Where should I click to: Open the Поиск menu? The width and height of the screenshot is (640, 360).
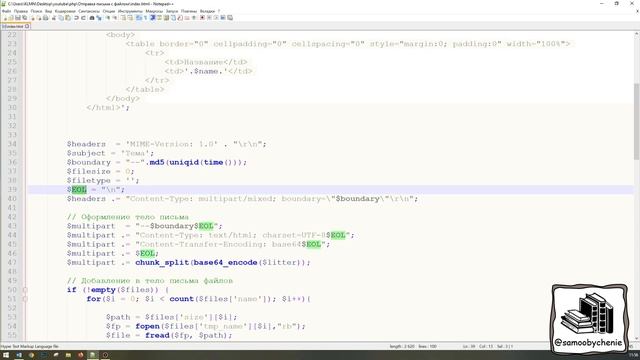point(36,11)
